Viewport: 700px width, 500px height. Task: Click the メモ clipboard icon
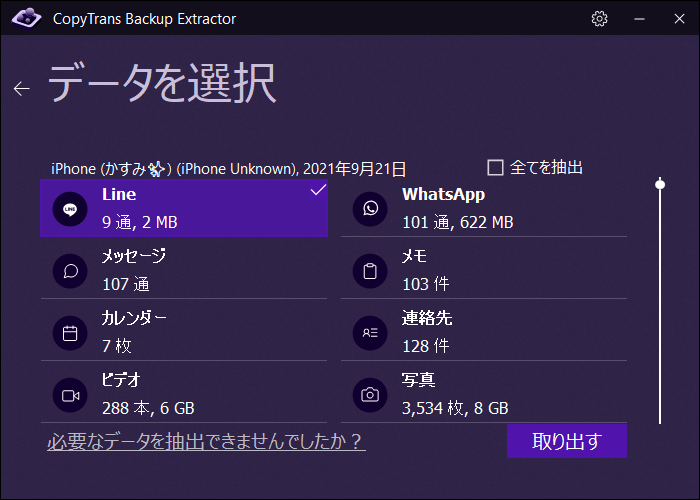click(x=370, y=271)
